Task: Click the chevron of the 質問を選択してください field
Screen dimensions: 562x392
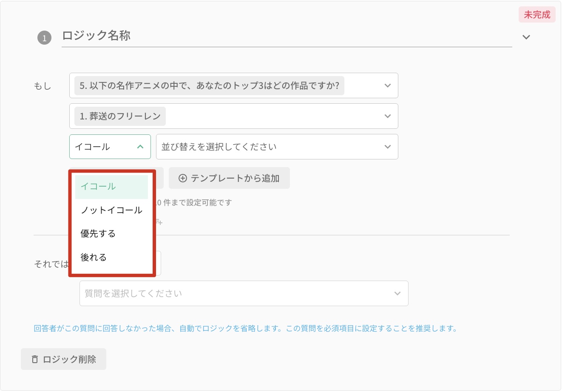Action: tap(397, 294)
